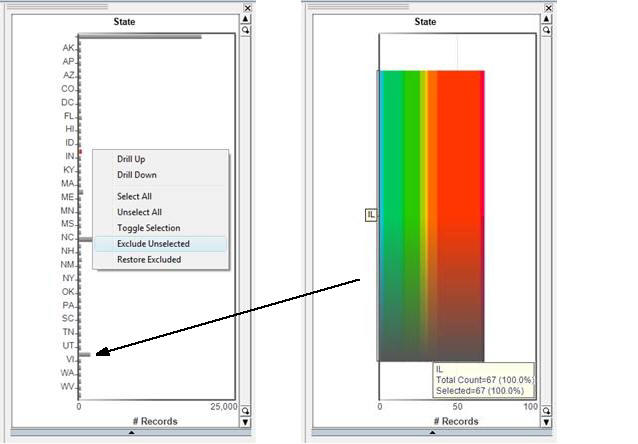Click up arrow at top of left chart
The height and width of the screenshot is (444, 638).
pyautogui.click(x=245, y=19)
